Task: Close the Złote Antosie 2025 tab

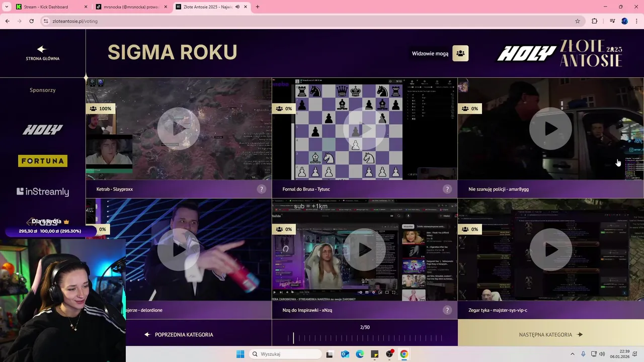Action: point(246,7)
